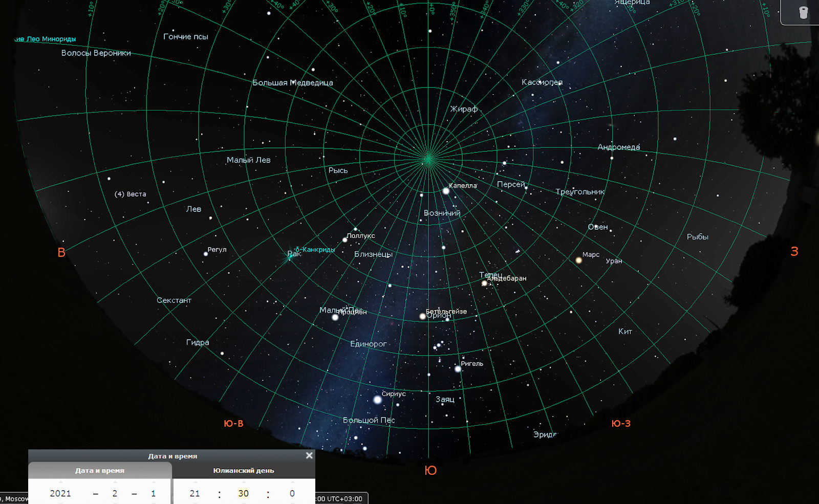Image resolution: width=819 pixels, height=504 pixels.
Task: Click the Андромеда constellation label
Action: pos(619,147)
